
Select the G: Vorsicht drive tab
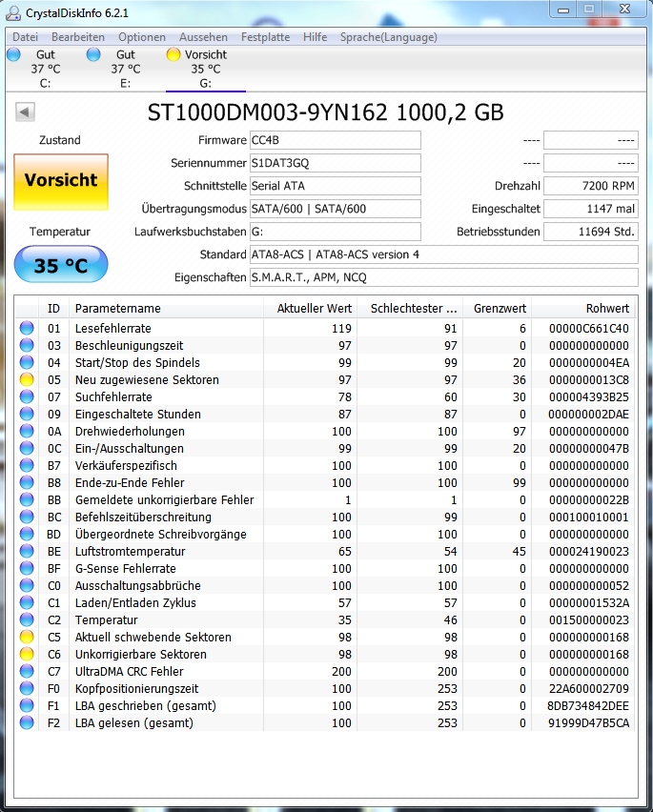(x=206, y=69)
